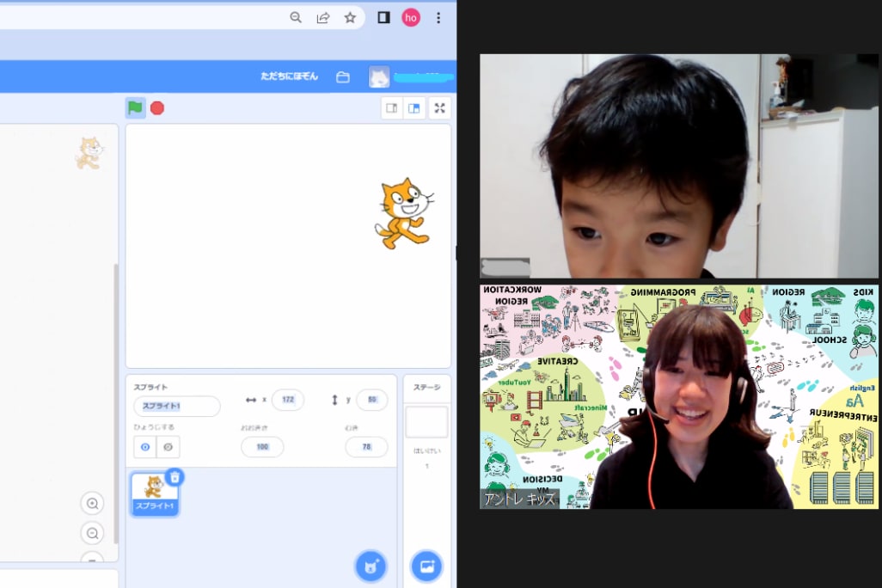Click the green flag to run

coord(135,107)
